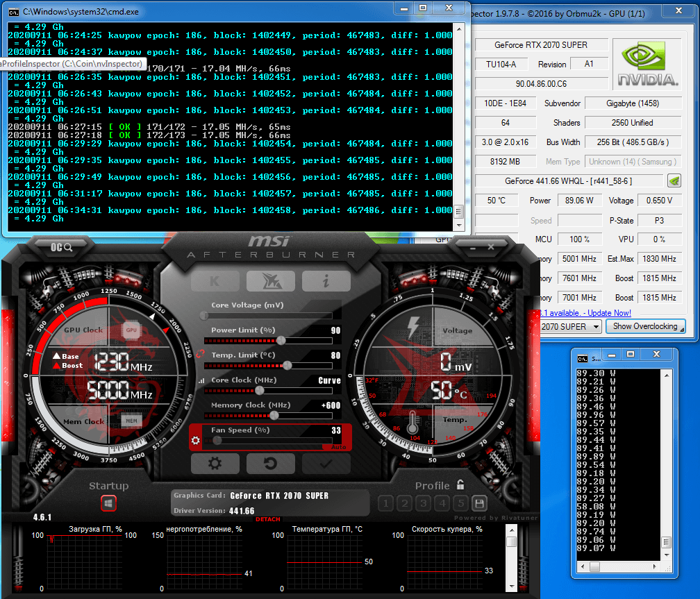The height and width of the screenshot is (599, 700).
Task: Save profile using the floppy disk icon
Action: coord(478,503)
